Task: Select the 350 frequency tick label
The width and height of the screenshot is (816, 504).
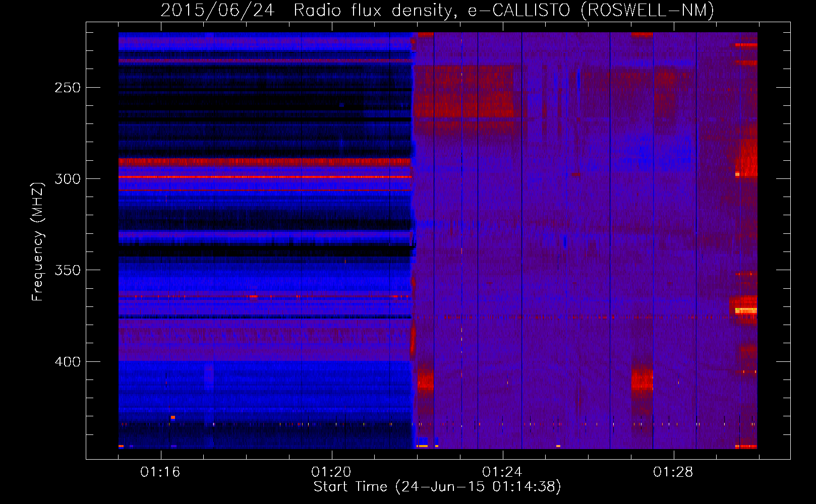Action: click(68, 271)
